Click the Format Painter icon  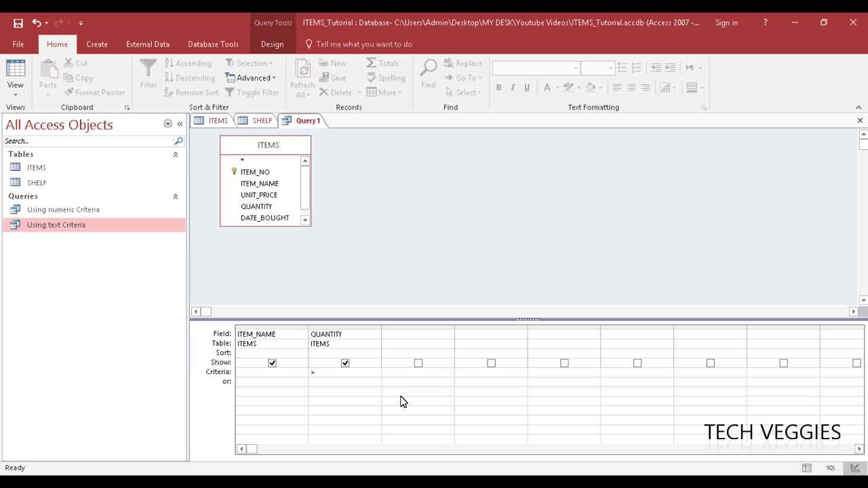[x=95, y=92]
